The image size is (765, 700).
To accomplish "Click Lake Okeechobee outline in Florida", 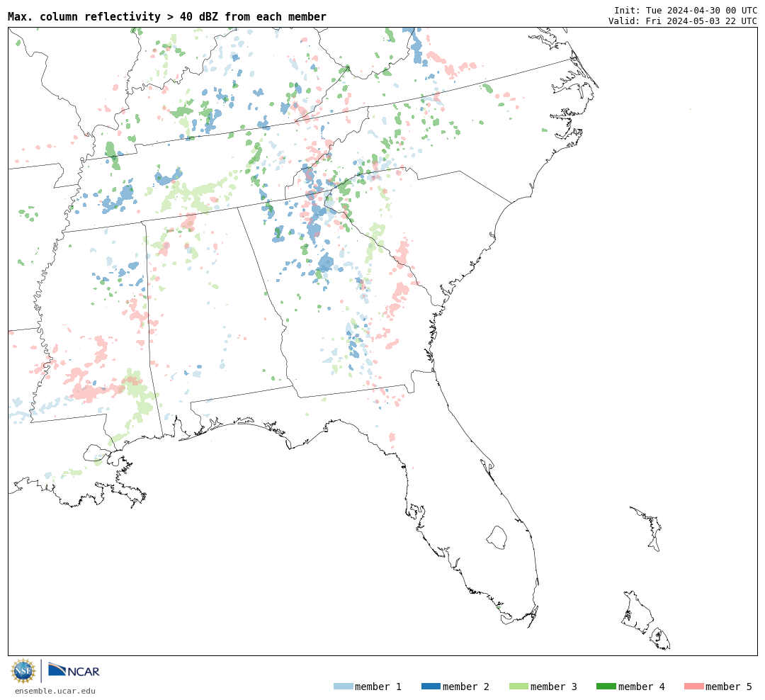I will [497, 538].
